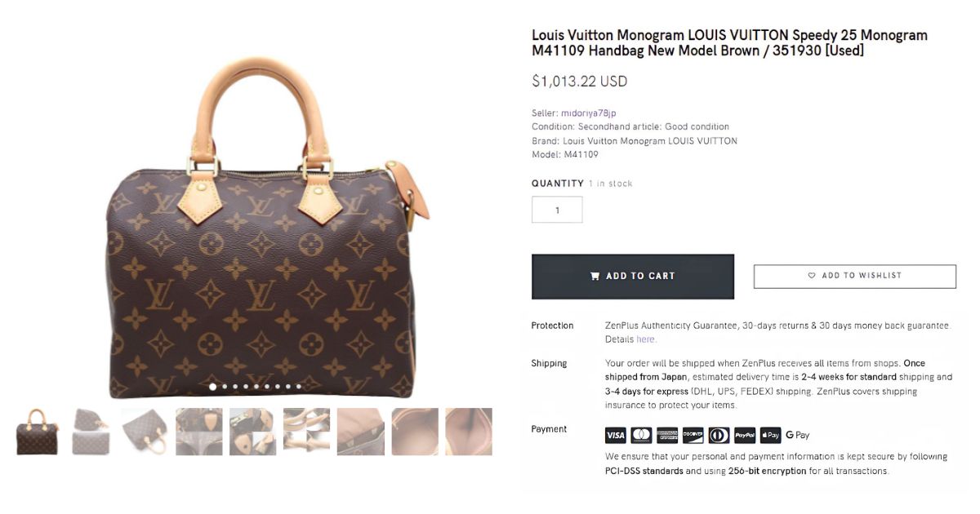Add the handbag to cart
This screenshot has width=980, height=514.
(633, 277)
